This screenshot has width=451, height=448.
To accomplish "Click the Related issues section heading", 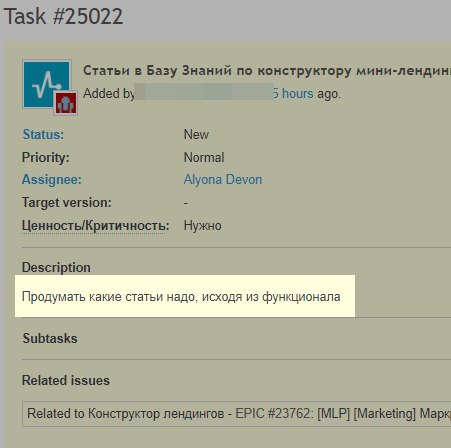I will point(66,380).
